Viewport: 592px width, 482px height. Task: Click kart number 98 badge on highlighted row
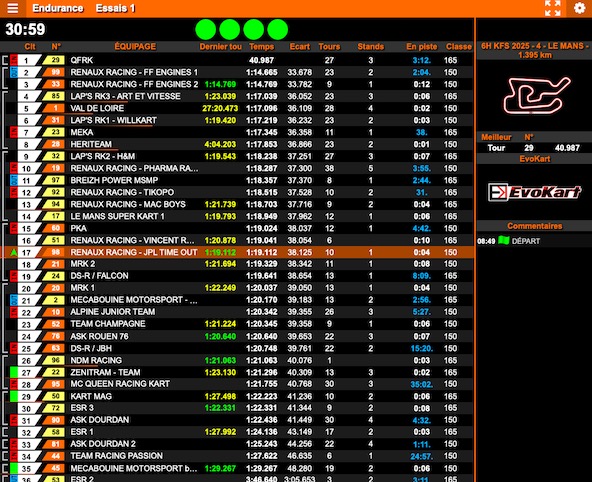coord(54,252)
